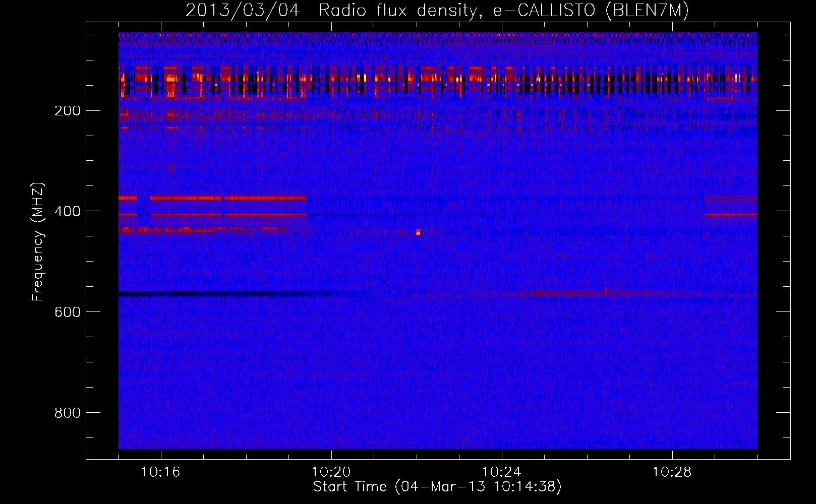Image resolution: width=816 pixels, height=504 pixels.
Task: Click the 400 frequency tick label
Action: [x=68, y=211]
